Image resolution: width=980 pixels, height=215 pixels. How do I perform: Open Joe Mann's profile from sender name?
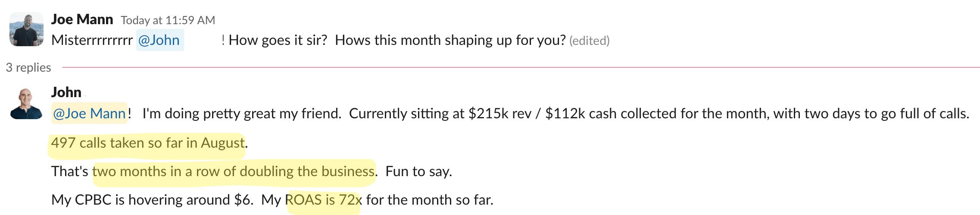(82, 19)
